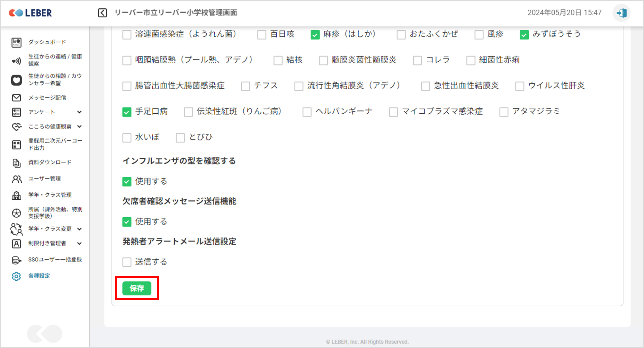Open メッセージ配信 envelope icon

click(x=16, y=98)
